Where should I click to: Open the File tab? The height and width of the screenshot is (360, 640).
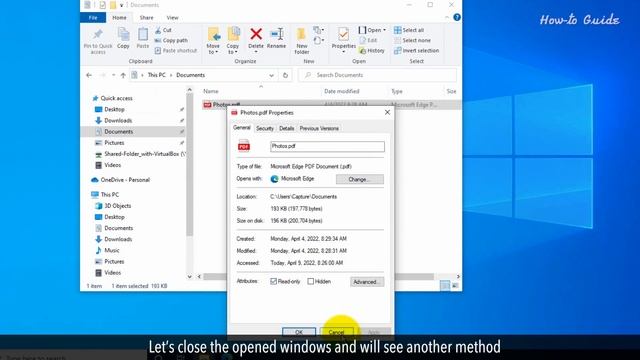(93, 18)
